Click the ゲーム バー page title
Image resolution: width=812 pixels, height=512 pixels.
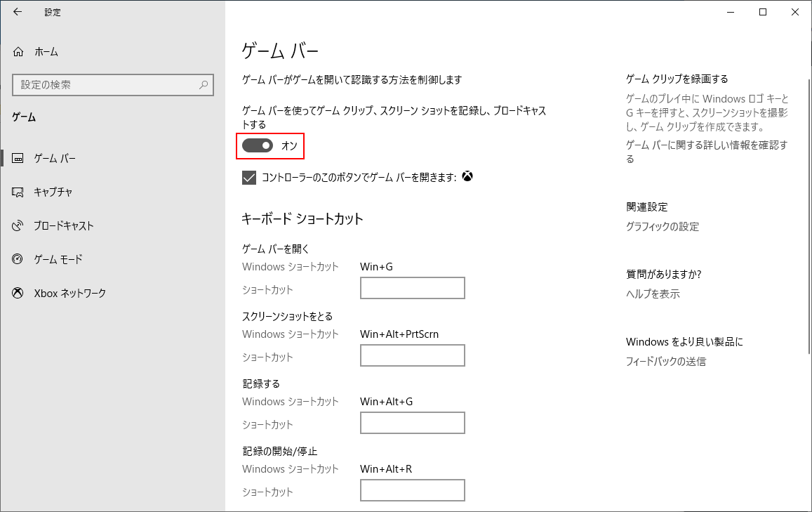tap(280, 51)
